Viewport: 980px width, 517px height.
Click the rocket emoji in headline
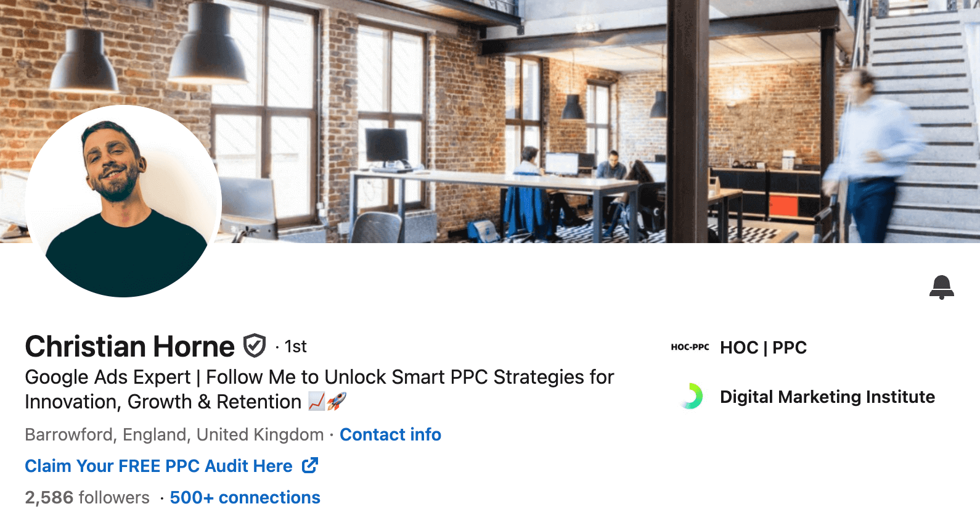337,402
